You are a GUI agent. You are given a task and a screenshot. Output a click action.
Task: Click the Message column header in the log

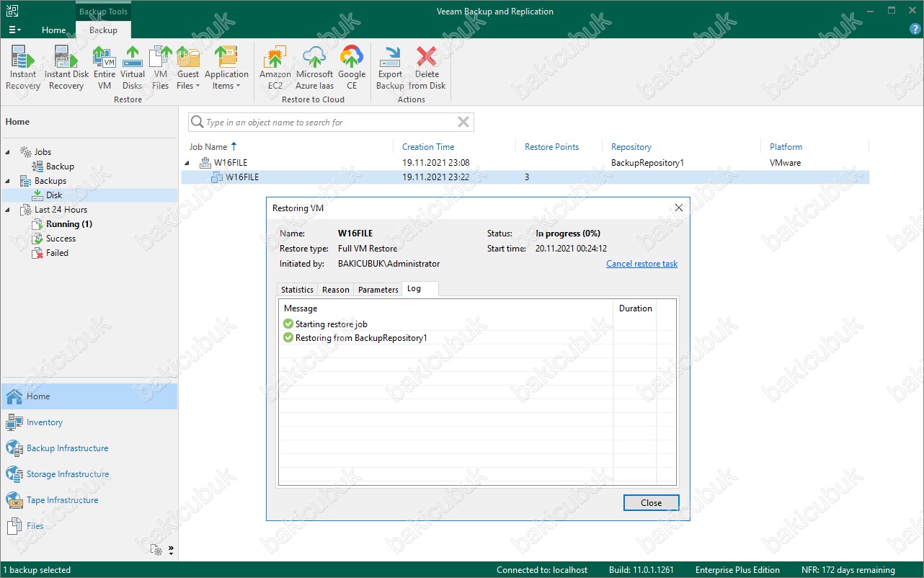[x=301, y=308]
